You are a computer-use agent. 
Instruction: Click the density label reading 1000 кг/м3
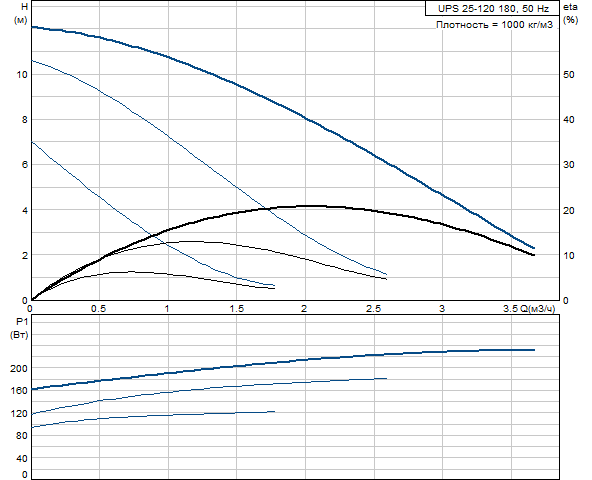pyautogui.click(x=494, y=25)
